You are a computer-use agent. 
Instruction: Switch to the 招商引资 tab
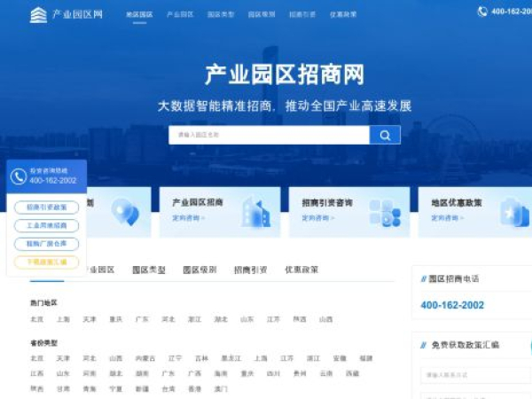click(250, 270)
